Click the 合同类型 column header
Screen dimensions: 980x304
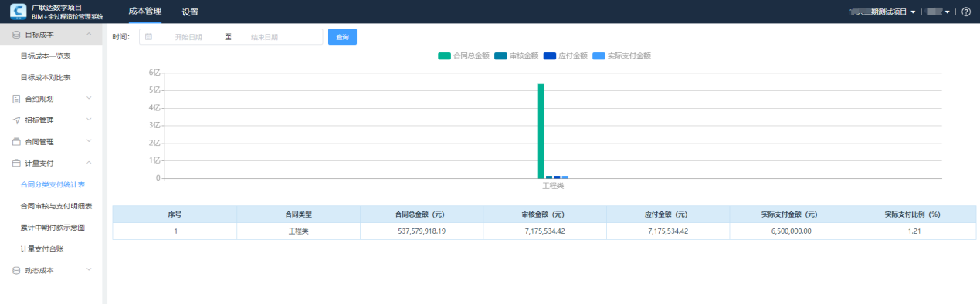point(298,214)
